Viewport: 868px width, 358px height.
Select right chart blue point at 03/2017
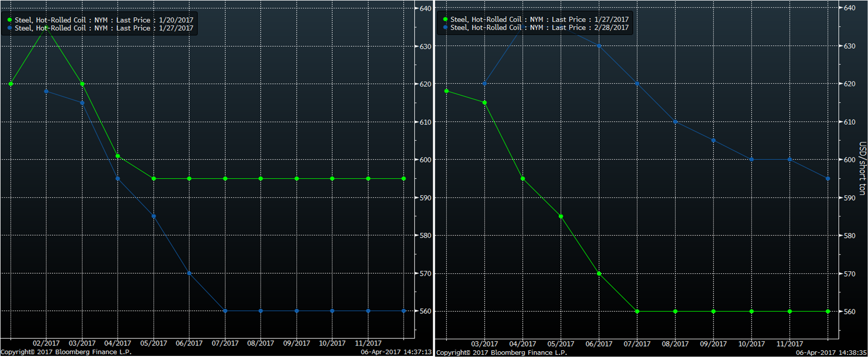click(x=485, y=83)
